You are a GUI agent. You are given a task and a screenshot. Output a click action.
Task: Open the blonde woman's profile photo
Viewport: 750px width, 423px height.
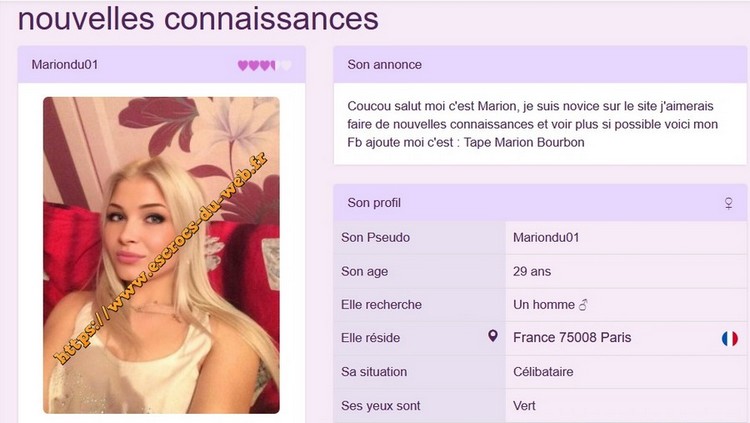(x=161, y=255)
